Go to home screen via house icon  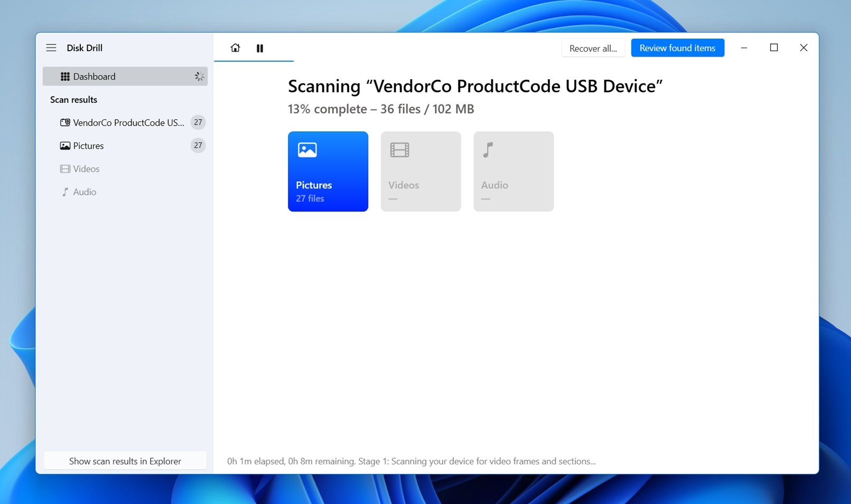click(235, 48)
